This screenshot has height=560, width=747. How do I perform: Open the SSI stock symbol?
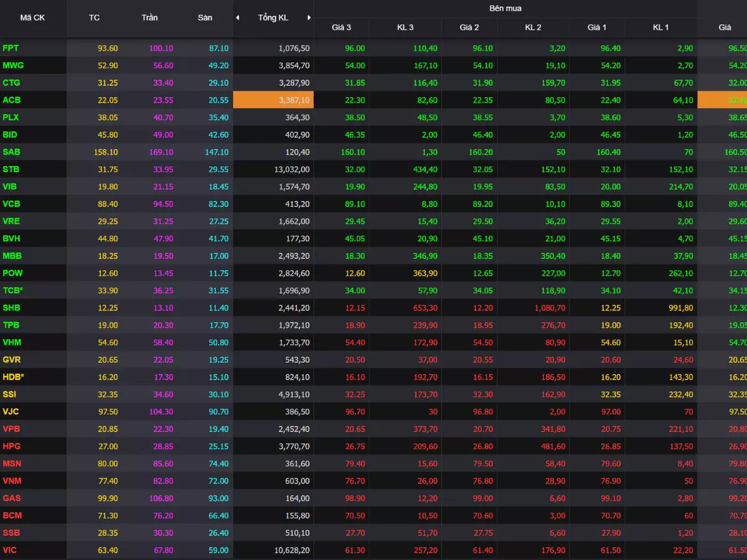10,394
